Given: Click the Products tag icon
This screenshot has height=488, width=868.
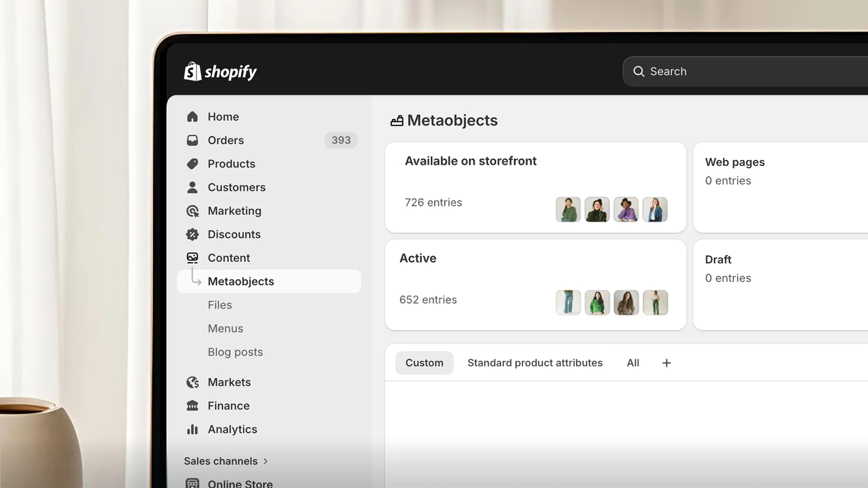Looking at the screenshot, I should (x=193, y=164).
